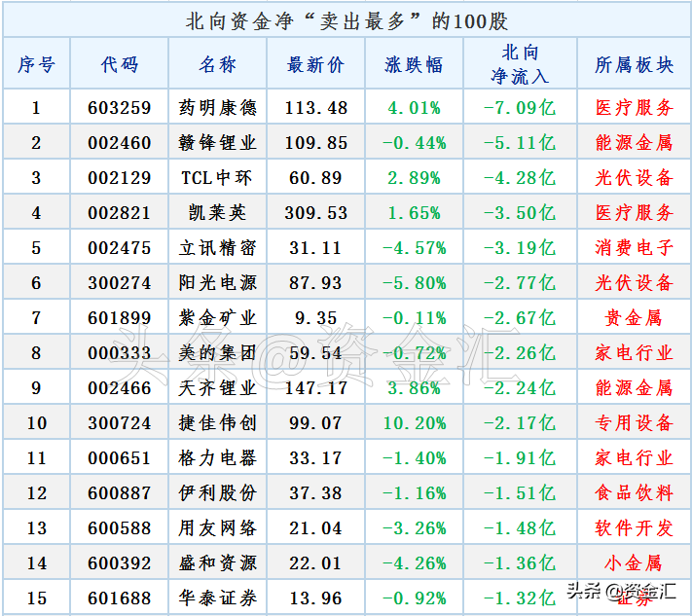Image resolution: width=692 pixels, height=616 pixels.
Task: Click the 名称 column header
Action: click(218, 65)
